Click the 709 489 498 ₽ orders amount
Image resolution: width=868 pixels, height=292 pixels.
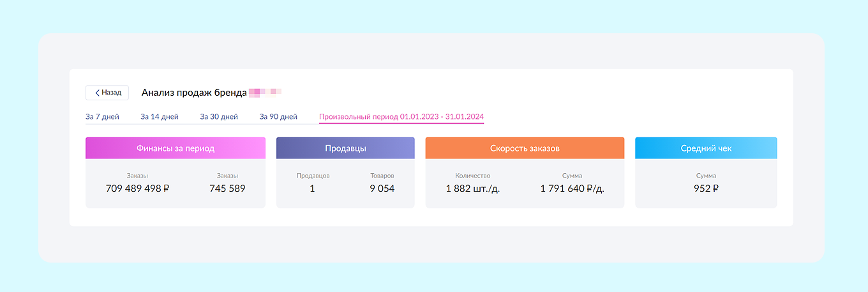click(137, 188)
